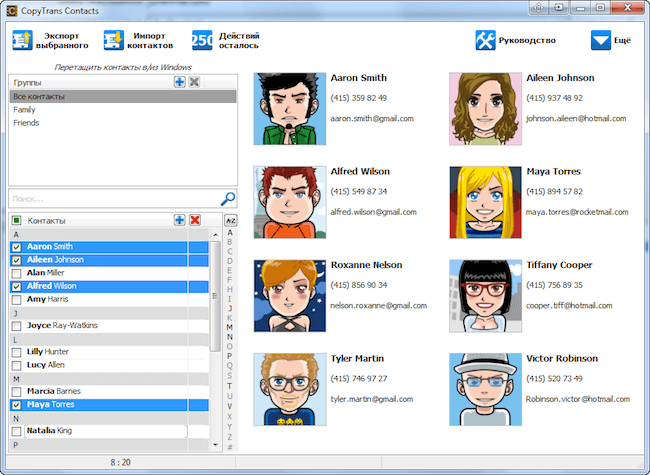Click Aaron Smith avatar photo
The width and height of the screenshot is (650, 475).
tap(290, 109)
